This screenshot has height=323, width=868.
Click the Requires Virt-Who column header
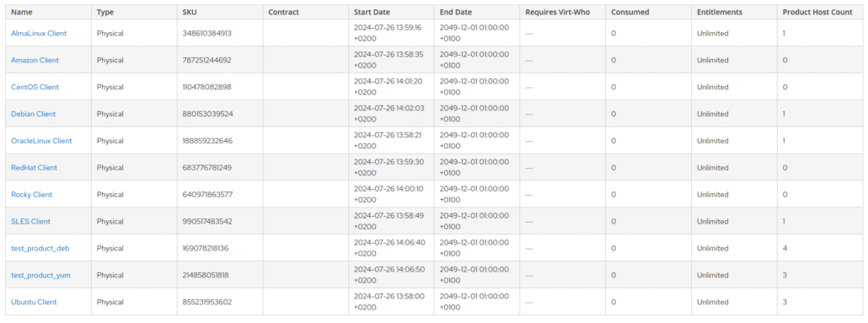click(x=557, y=12)
